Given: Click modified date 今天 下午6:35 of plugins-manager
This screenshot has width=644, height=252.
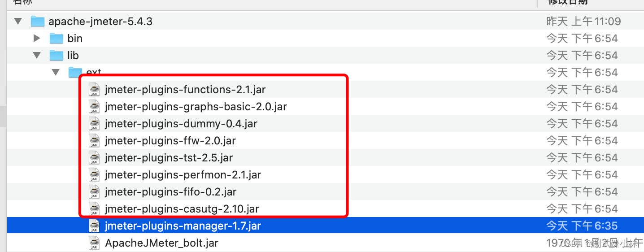Looking at the screenshot, I should (x=582, y=226).
